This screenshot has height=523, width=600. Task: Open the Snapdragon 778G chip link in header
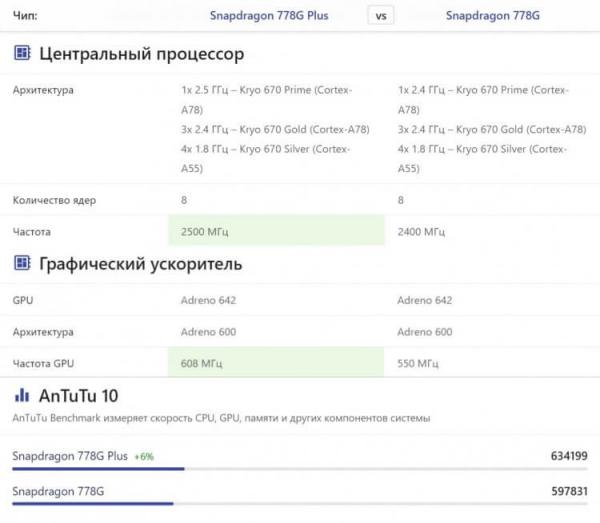tap(492, 16)
